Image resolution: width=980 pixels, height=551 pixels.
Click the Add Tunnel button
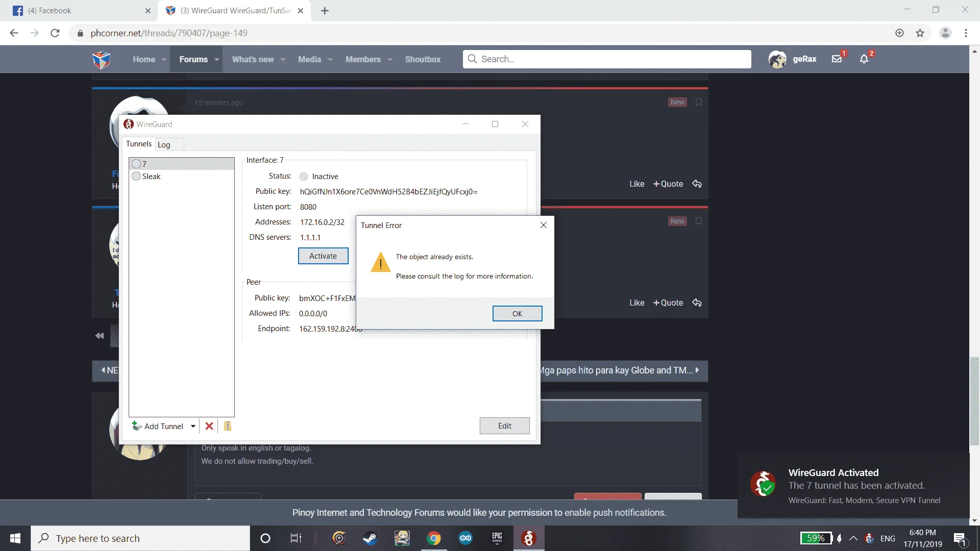coord(158,426)
